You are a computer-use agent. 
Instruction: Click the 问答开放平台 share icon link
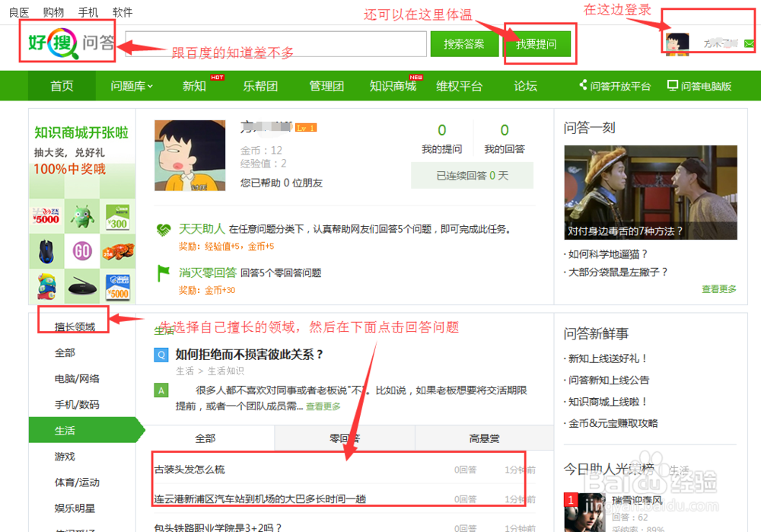[x=614, y=86]
